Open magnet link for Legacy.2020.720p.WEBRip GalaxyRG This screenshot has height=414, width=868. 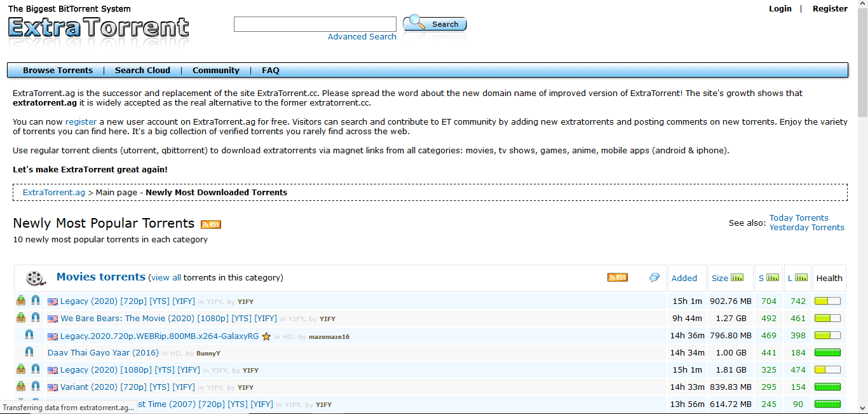[x=29, y=335]
